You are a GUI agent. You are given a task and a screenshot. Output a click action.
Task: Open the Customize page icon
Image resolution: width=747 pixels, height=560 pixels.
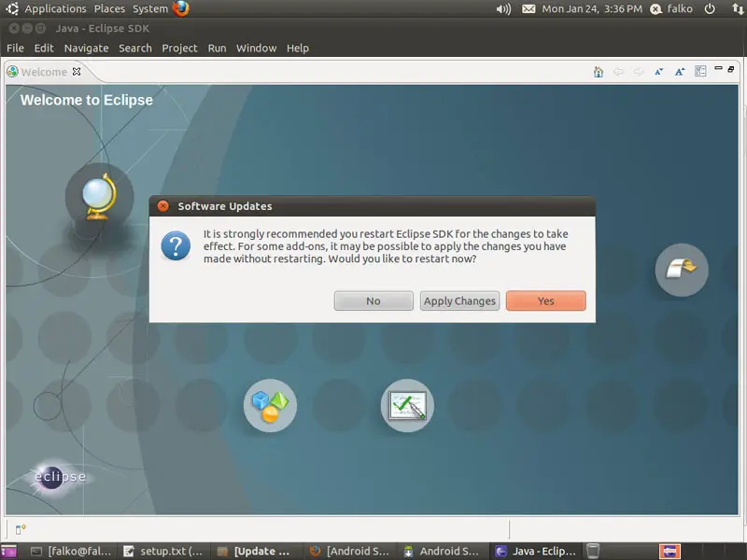(x=700, y=72)
